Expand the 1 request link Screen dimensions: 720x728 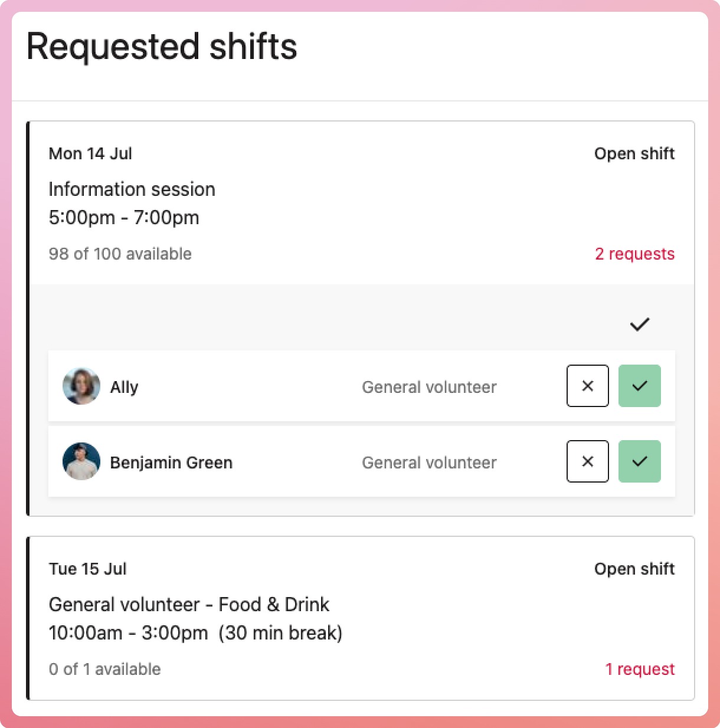click(x=640, y=669)
